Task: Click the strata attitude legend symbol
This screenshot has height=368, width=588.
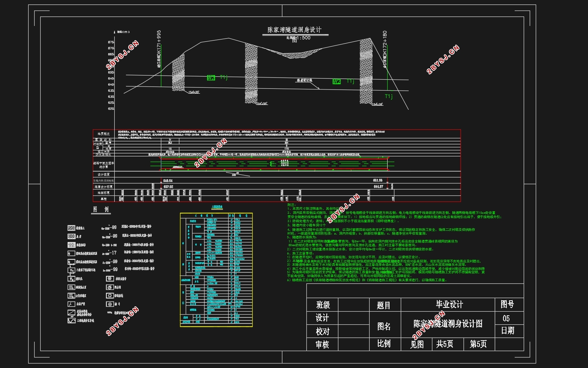Action: [71, 304]
